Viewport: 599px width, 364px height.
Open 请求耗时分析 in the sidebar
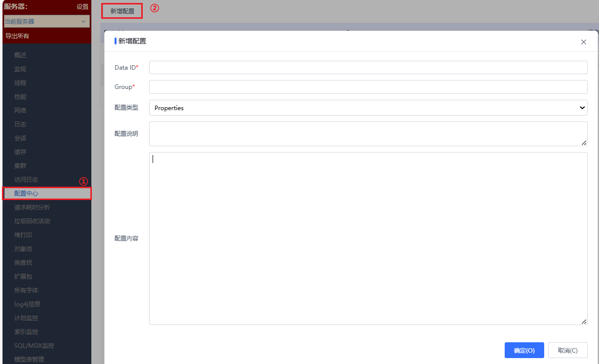click(32, 207)
